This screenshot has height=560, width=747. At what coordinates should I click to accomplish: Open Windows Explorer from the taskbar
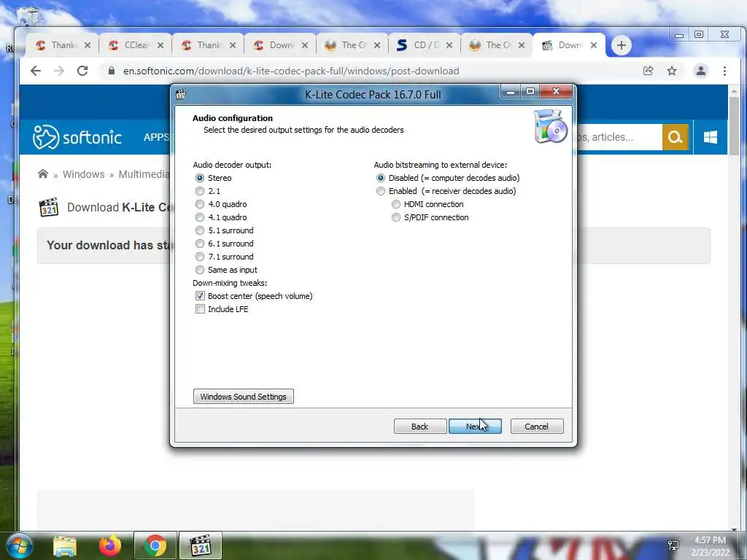point(65,545)
